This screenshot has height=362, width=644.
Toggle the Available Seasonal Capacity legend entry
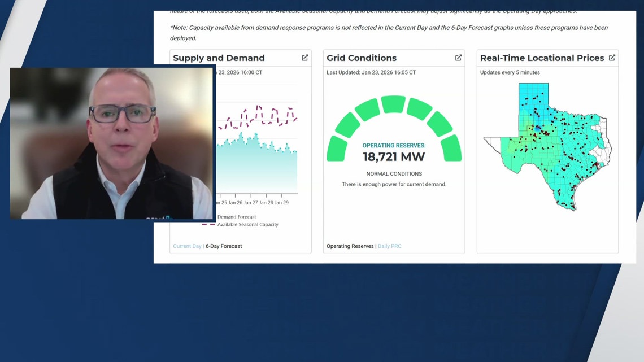click(247, 224)
